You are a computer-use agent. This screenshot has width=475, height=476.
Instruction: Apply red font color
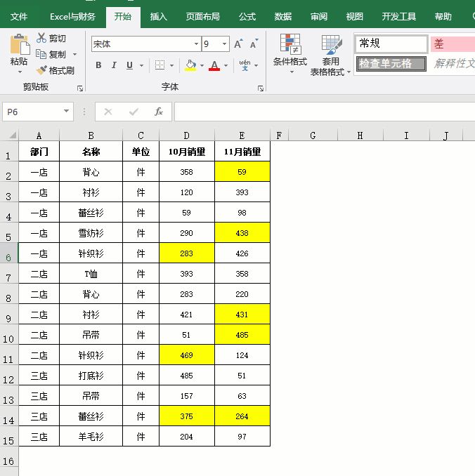point(214,65)
